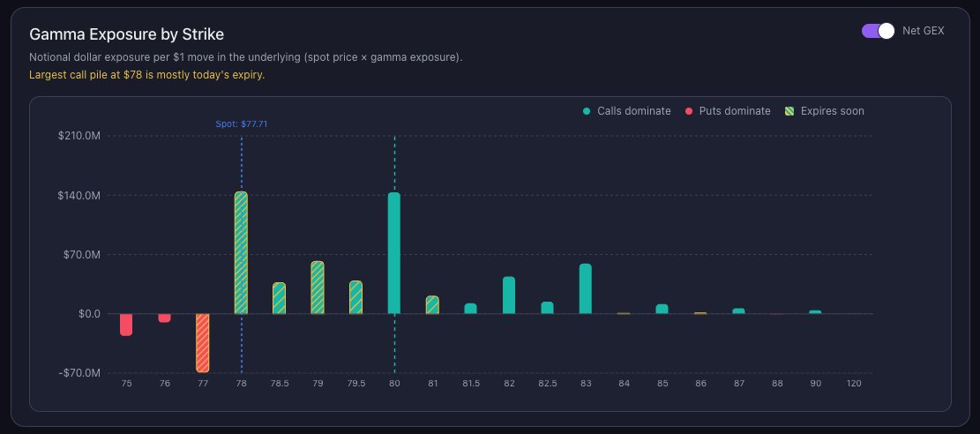Image resolution: width=980 pixels, height=434 pixels.
Task: Click the red striped bar at strike 77
Action: point(203,342)
